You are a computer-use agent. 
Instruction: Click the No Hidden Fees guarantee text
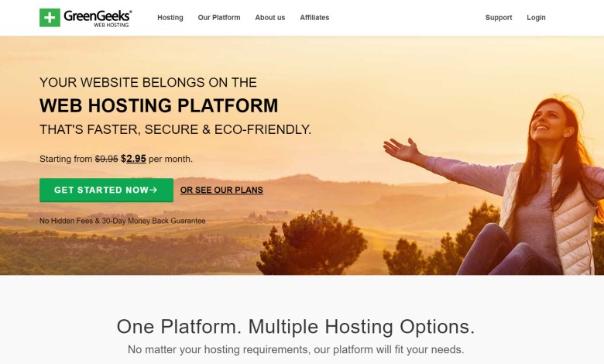click(122, 221)
